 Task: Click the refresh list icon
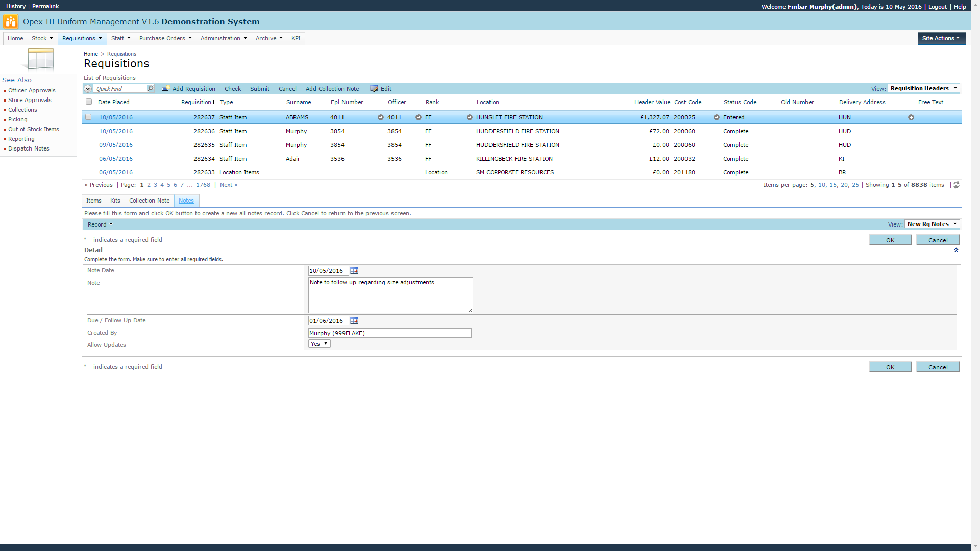tap(957, 185)
